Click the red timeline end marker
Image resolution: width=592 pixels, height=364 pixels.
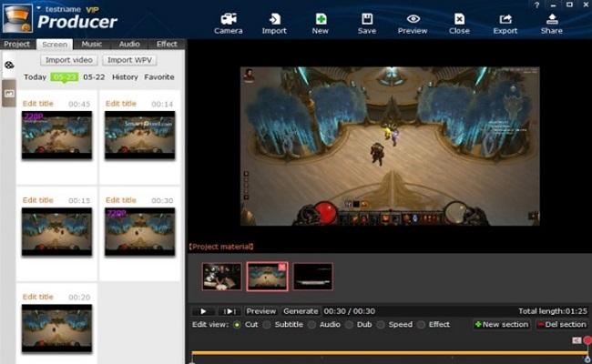[x=587, y=340]
